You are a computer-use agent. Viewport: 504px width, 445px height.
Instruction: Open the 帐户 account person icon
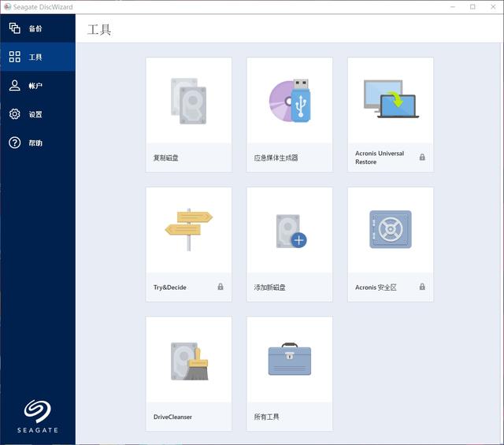15,86
